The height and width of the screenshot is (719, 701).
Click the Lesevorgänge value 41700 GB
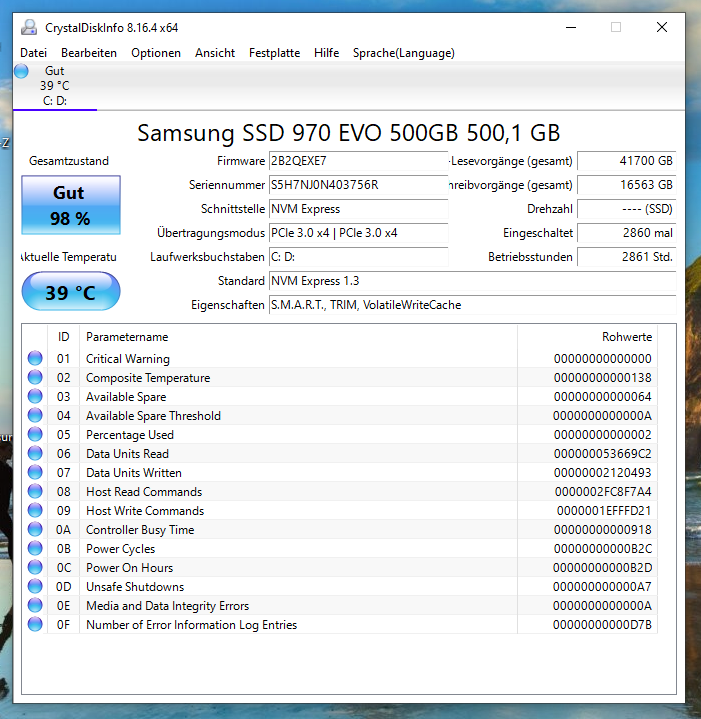pos(626,161)
